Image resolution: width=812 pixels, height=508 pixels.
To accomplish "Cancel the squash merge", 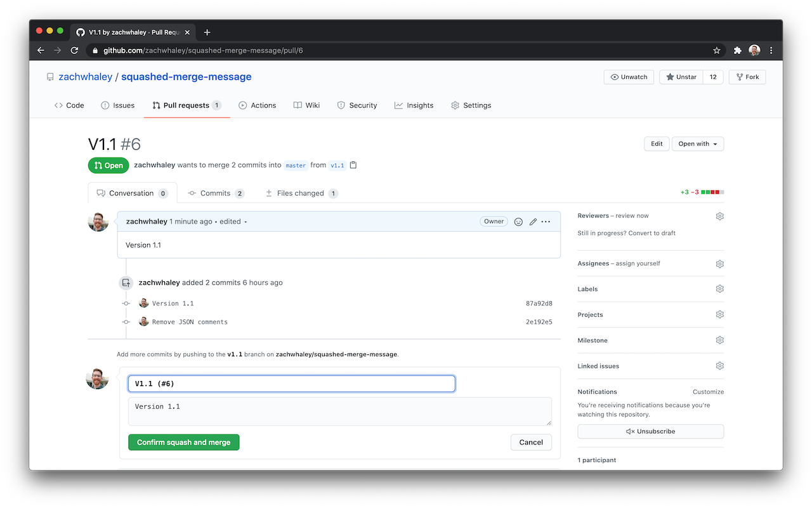I will [531, 442].
